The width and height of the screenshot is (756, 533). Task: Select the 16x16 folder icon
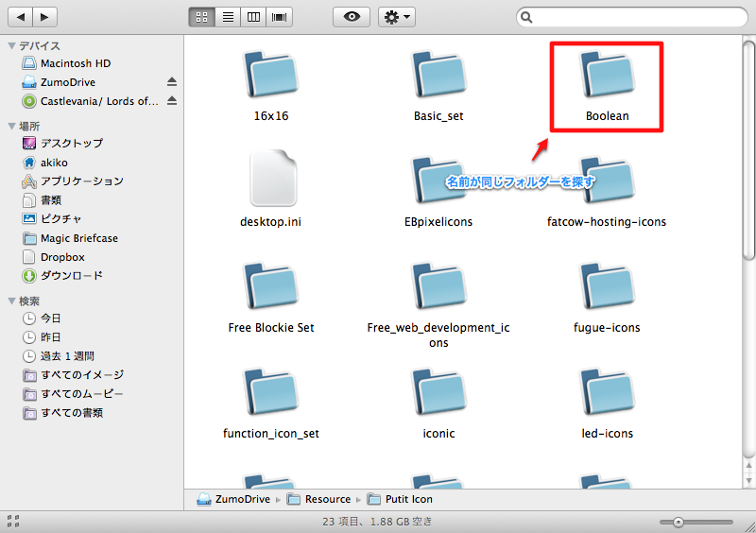coord(271,75)
